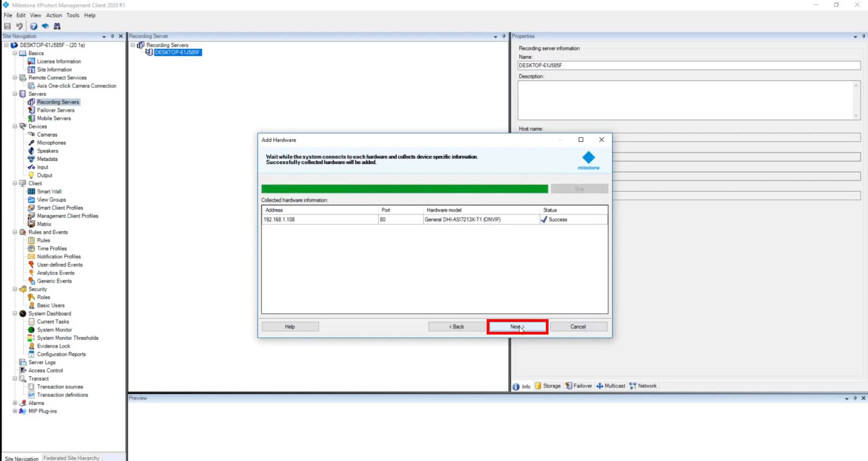
Task: Select Cameras under Devices
Action: [x=47, y=134]
